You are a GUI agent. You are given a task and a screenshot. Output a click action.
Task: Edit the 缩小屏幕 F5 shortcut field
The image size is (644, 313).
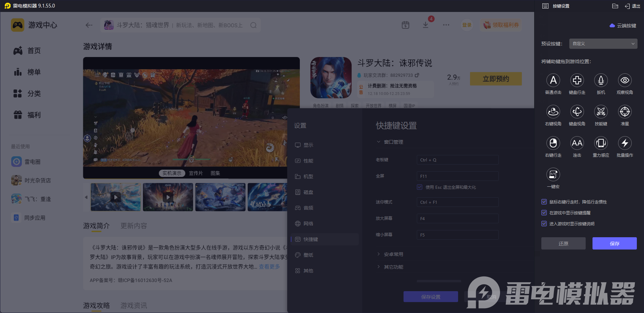coord(457,235)
